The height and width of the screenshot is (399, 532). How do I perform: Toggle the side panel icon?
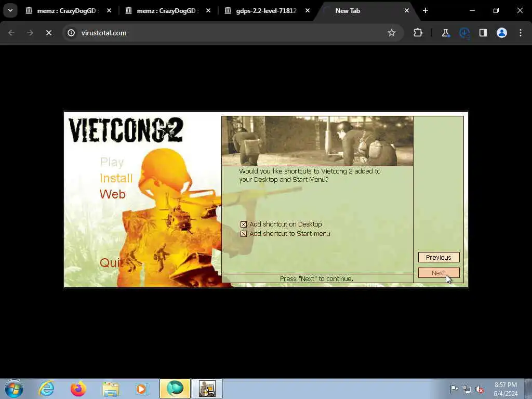point(483,33)
